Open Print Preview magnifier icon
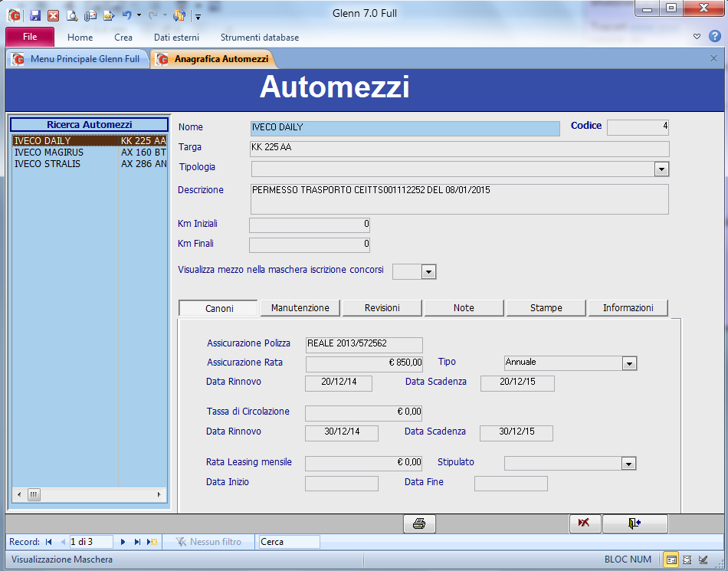728x571 pixels. (x=72, y=16)
